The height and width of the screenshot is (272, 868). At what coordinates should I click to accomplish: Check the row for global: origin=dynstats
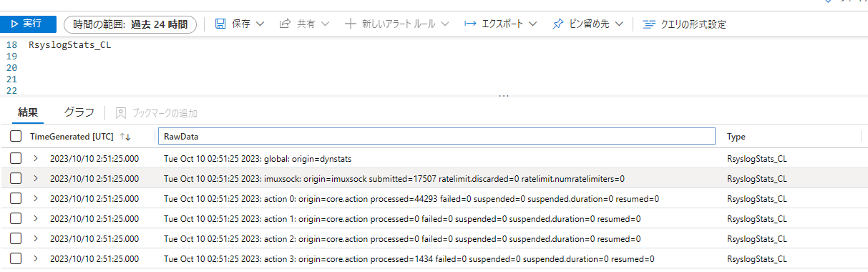pos(16,158)
